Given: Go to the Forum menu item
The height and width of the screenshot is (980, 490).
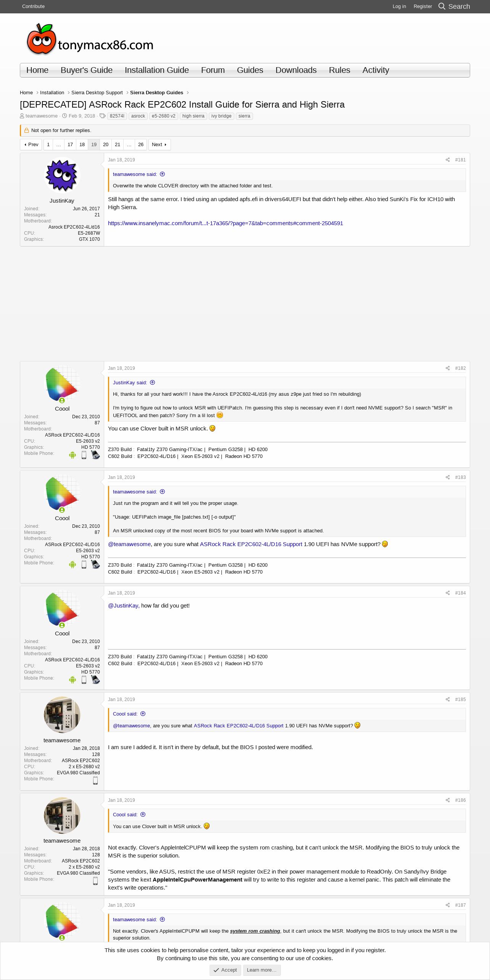Looking at the screenshot, I should (213, 70).
